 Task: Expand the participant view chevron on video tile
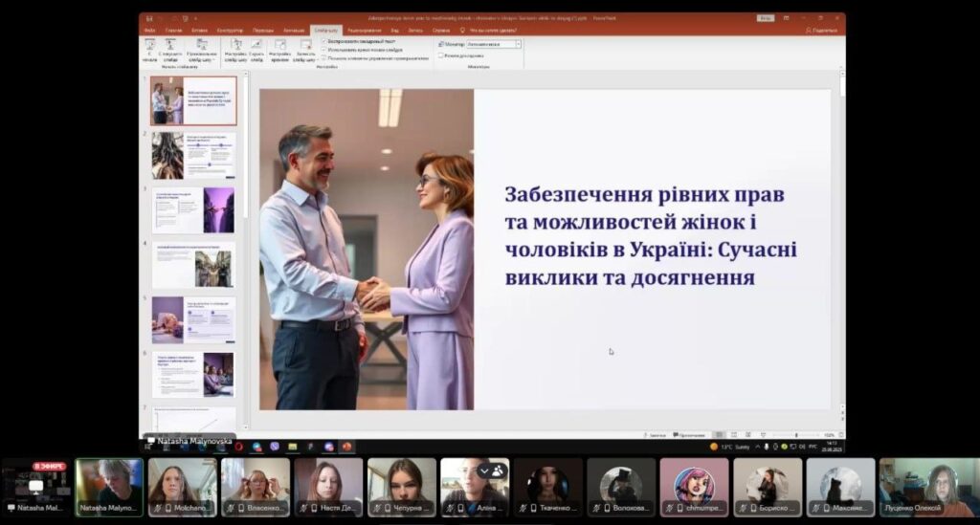pyautogui.click(x=484, y=470)
